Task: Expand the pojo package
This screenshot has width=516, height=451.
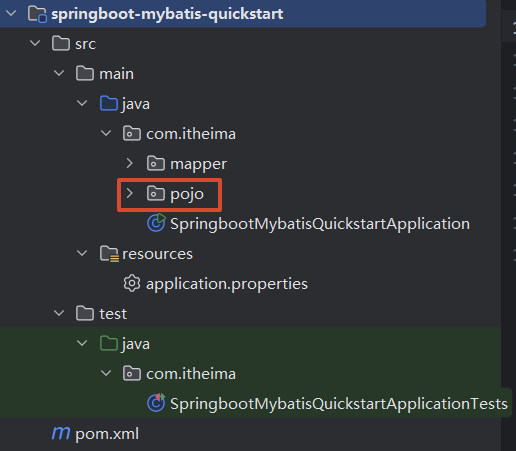Action: (130, 193)
